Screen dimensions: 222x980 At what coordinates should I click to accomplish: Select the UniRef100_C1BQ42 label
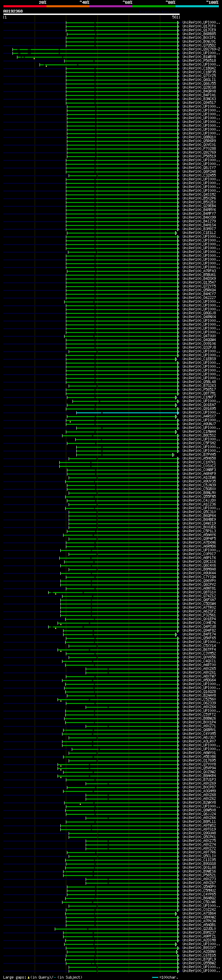tap(199, 68)
